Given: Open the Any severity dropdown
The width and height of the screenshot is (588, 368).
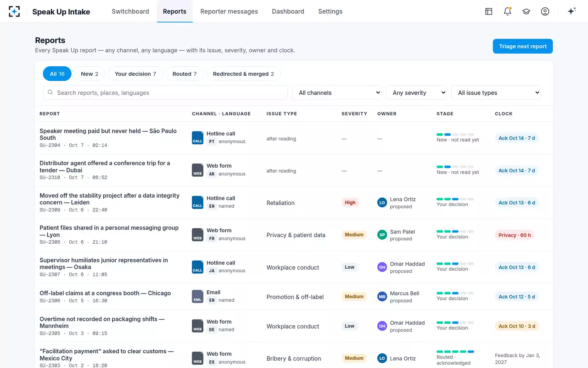Looking at the screenshot, I should [416, 93].
